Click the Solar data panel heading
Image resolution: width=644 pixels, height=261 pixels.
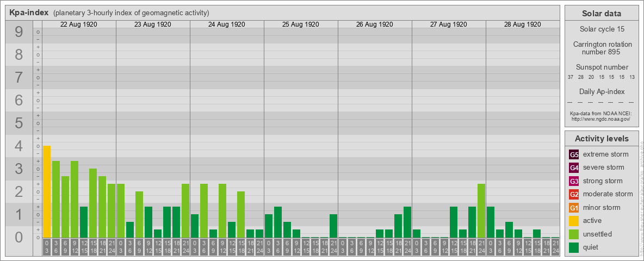[x=602, y=14]
